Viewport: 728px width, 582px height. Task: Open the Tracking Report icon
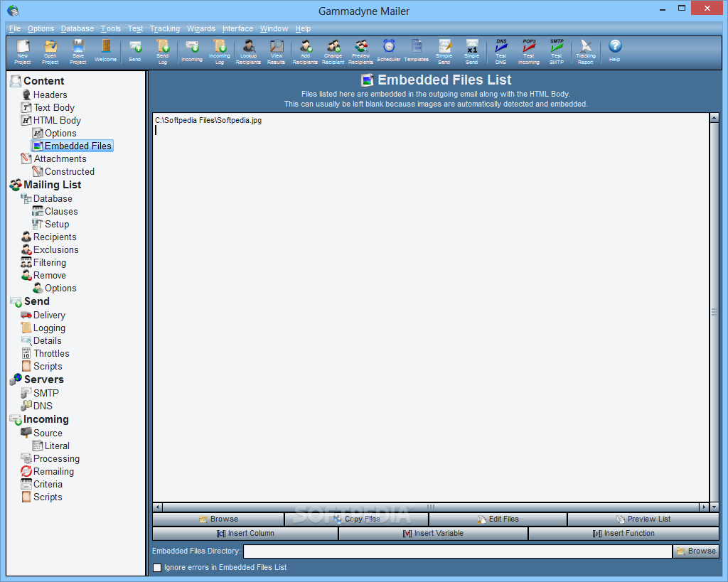point(586,51)
